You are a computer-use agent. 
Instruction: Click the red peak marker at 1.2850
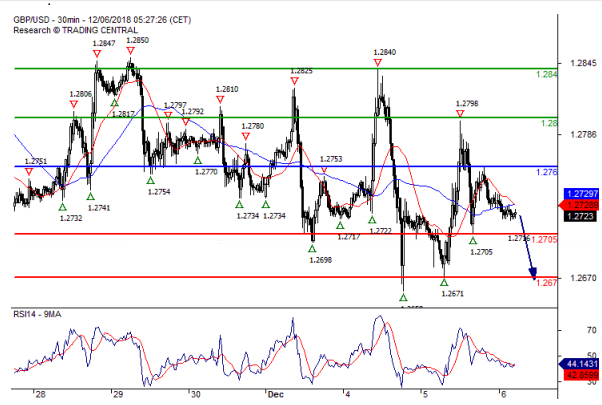[x=131, y=50]
